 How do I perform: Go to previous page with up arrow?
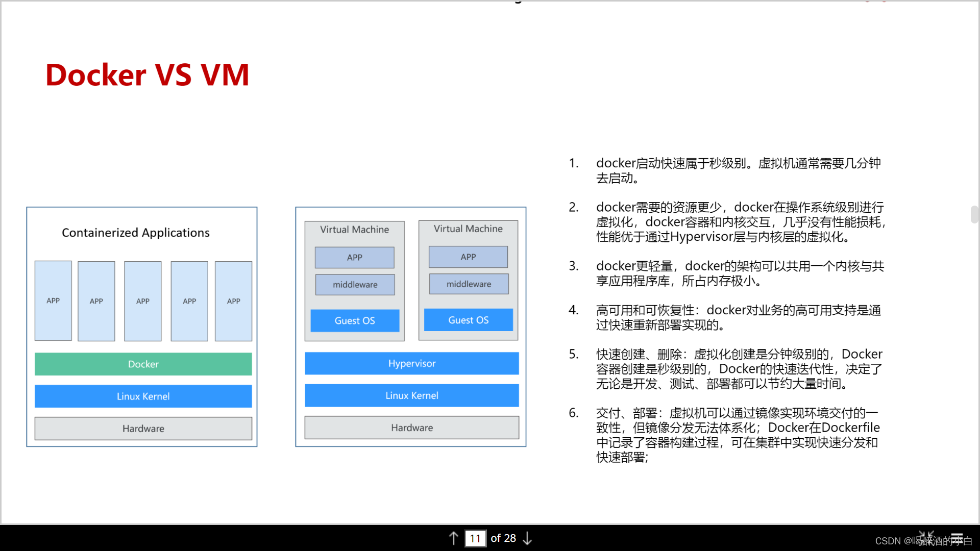click(453, 538)
